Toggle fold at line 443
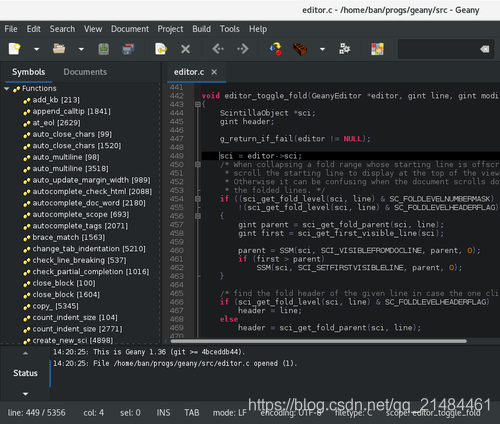The width and height of the screenshot is (500, 424). pyautogui.click(x=198, y=104)
